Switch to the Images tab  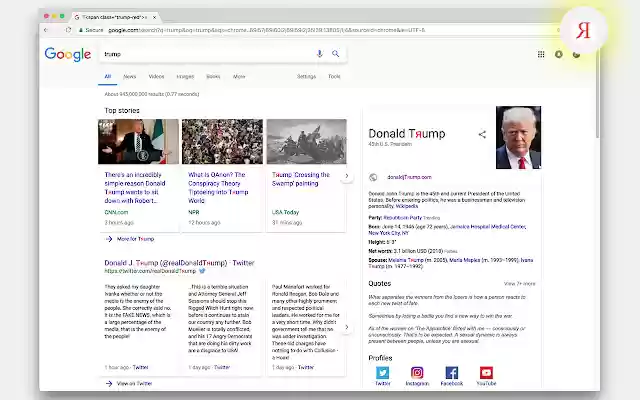[185, 76]
